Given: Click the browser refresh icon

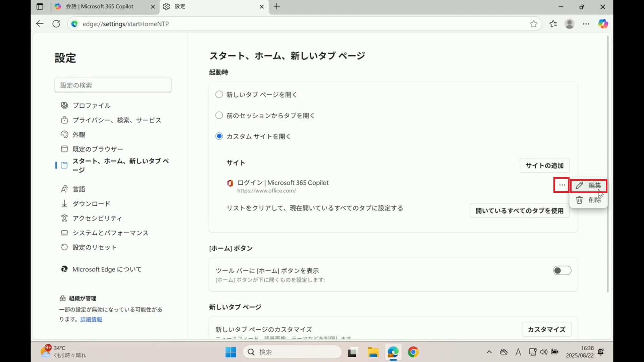Looking at the screenshot, I should click(x=56, y=24).
